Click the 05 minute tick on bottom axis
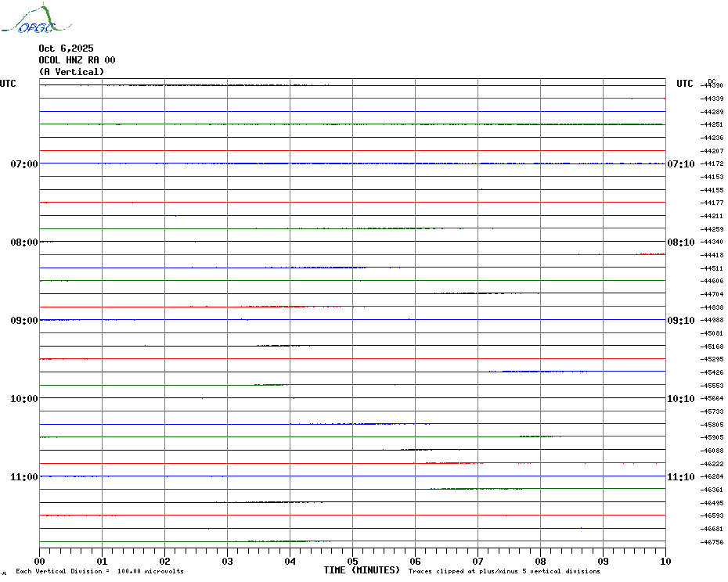 (x=352, y=561)
